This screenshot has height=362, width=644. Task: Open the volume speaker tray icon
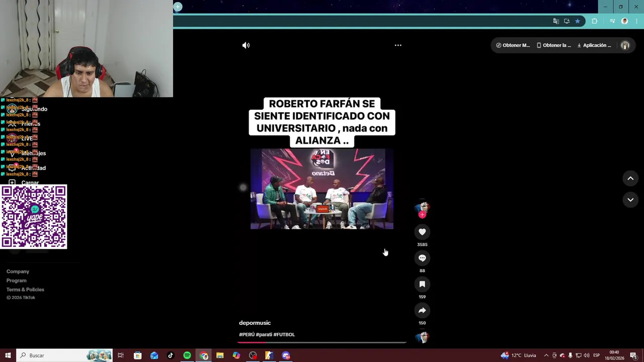pos(587,355)
